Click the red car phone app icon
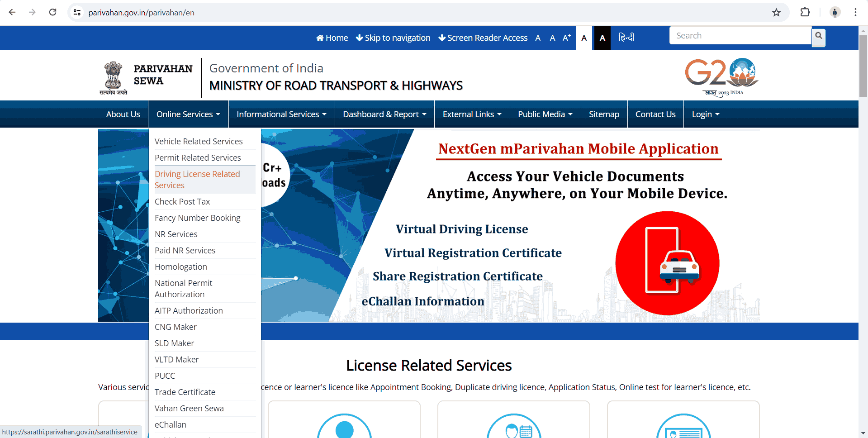The width and height of the screenshot is (868, 438). pos(667,263)
